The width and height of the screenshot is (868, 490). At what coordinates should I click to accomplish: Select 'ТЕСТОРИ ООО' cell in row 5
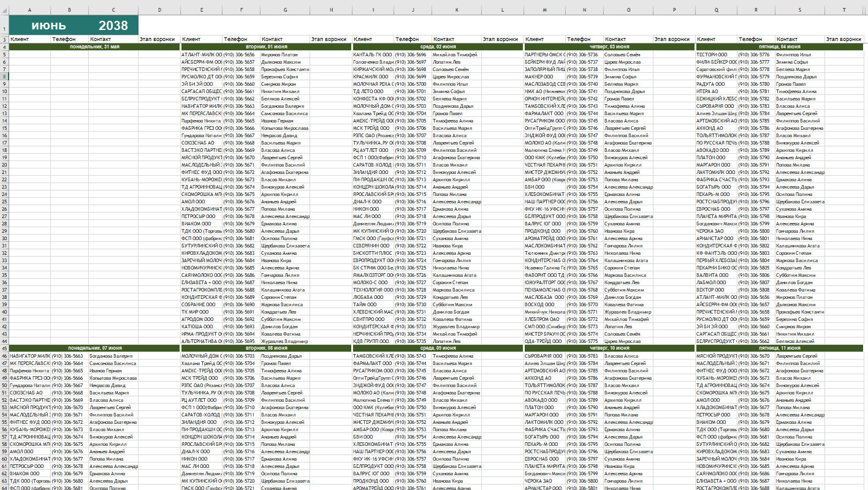[716, 54]
